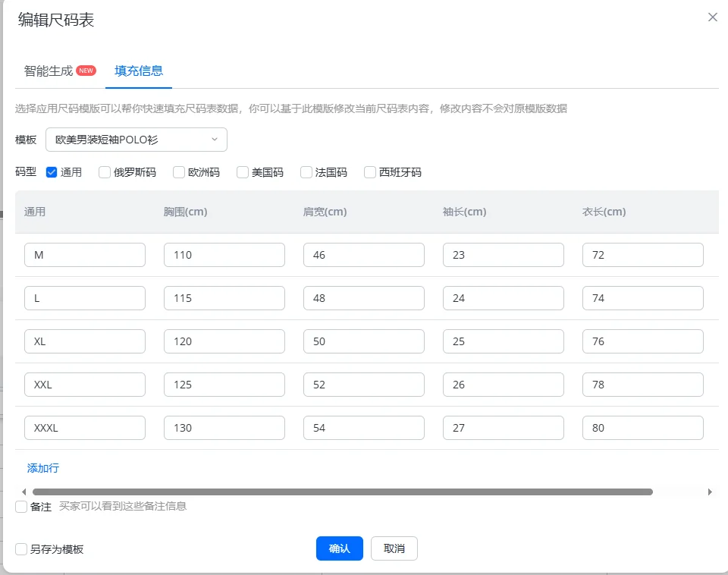The width and height of the screenshot is (728, 575).
Task: Click the 胸围 field containing 110
Action: click(x=224, y=255)
